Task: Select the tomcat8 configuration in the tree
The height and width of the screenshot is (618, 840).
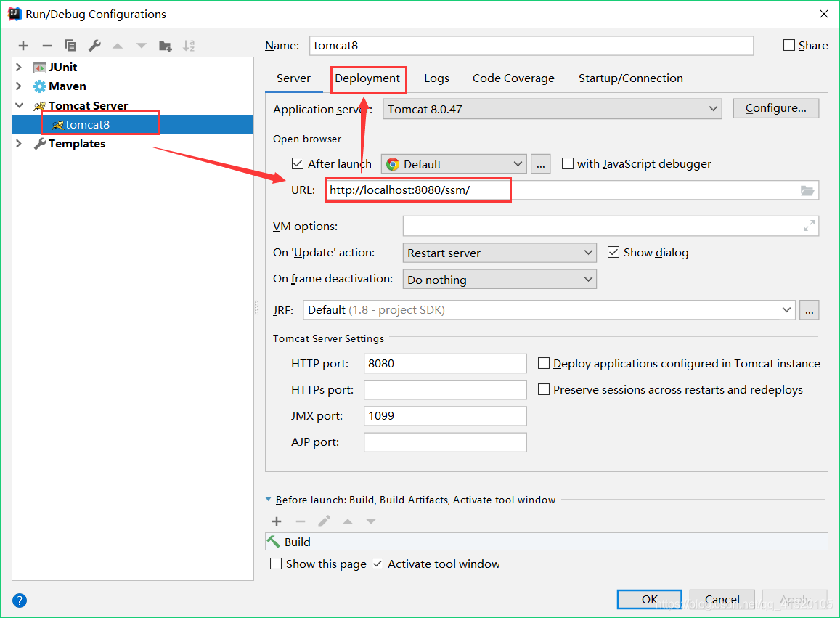Action: pos(132,124)
